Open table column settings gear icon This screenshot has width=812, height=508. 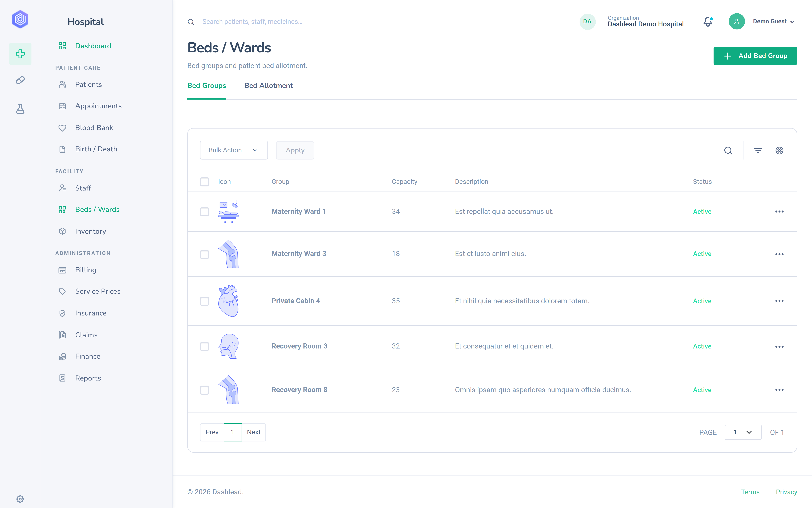click(x=780, y=151)
